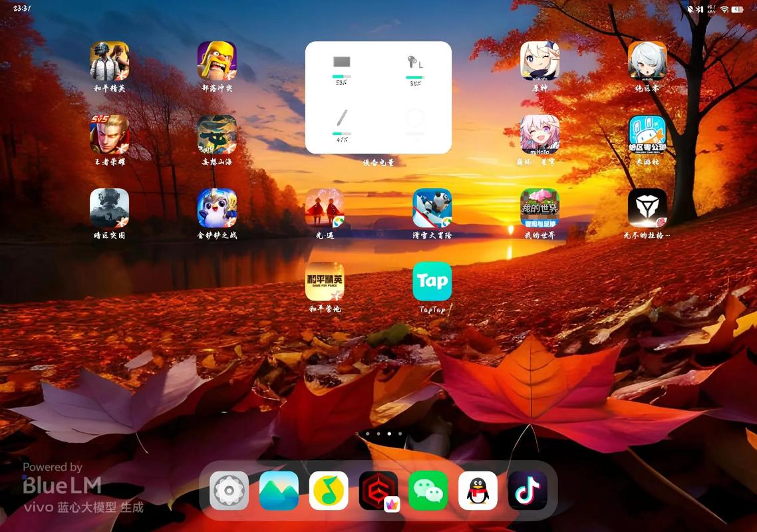The height and width of the screenshot is (532, 757).
Task: Open Settings gear in the dock
Action: [229, 491]
